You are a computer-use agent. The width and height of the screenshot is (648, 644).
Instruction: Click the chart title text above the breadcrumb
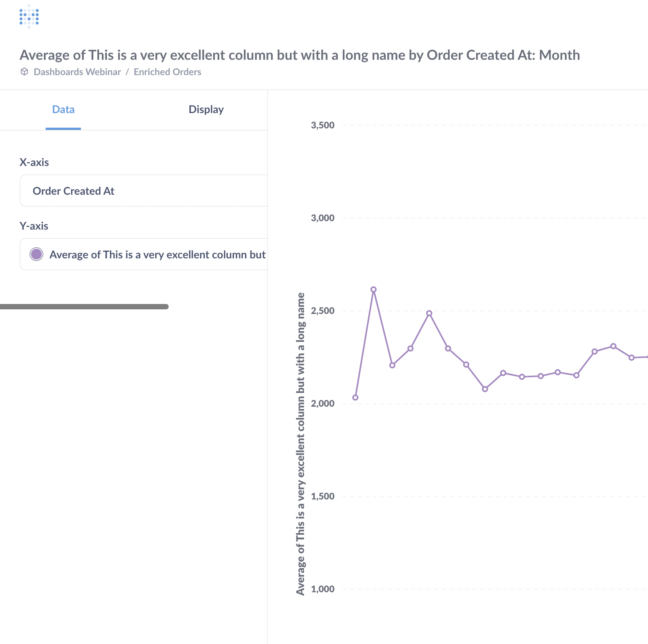point(300,55)
